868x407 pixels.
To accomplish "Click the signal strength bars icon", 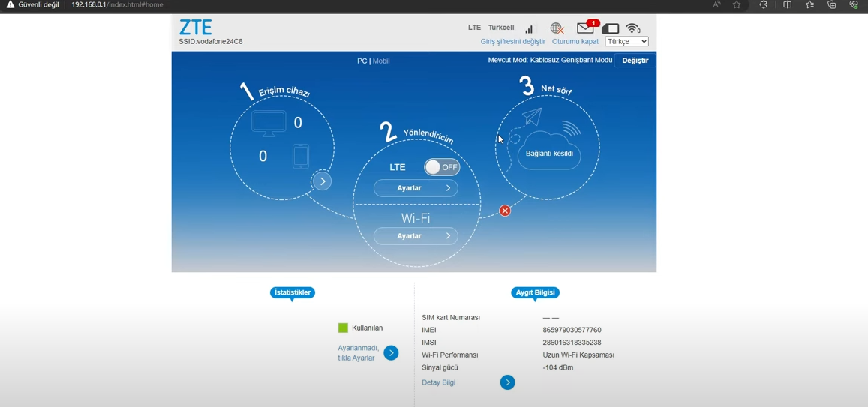I will point(529,28).
